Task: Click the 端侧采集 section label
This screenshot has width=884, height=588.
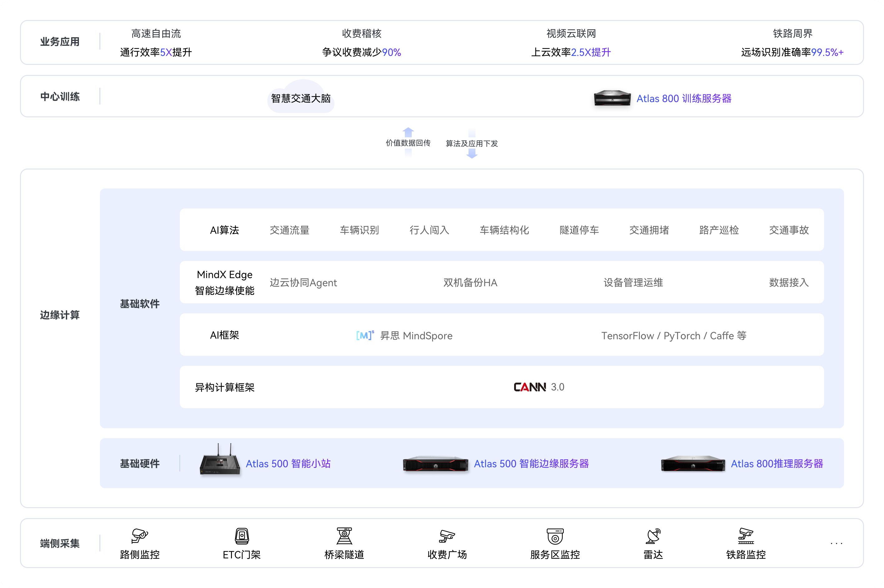Action: point(60,543)
